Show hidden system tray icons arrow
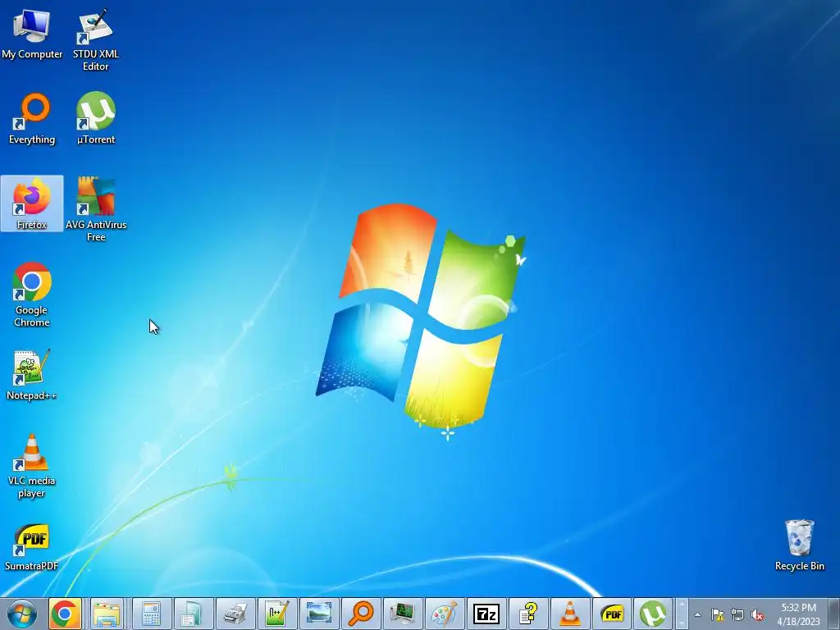The height and width of the screenshot is (630, 840). coord(697,614)
